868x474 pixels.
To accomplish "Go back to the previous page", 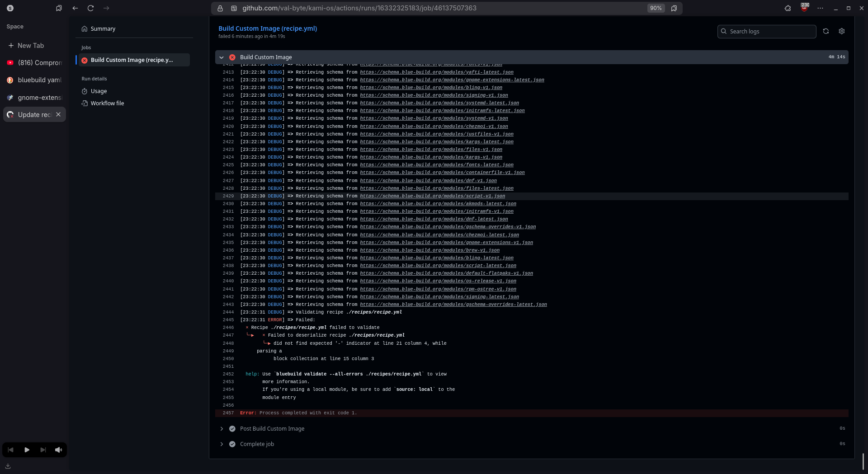I will [x=75, y=8].
